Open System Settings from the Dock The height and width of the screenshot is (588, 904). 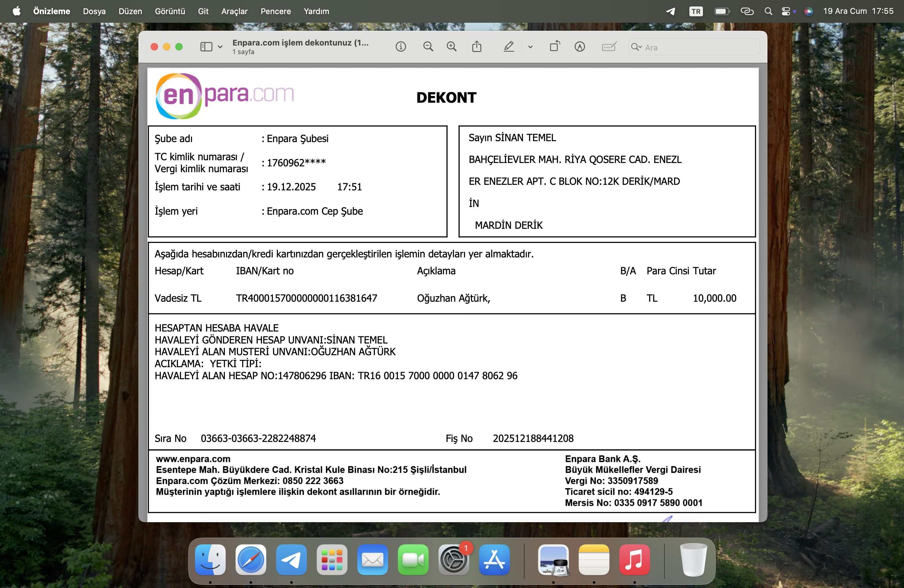pos(454,559)
